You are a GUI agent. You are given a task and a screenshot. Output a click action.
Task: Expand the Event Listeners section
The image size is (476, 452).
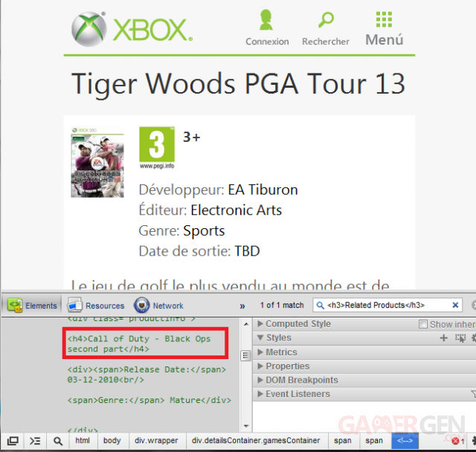point(260,394)
